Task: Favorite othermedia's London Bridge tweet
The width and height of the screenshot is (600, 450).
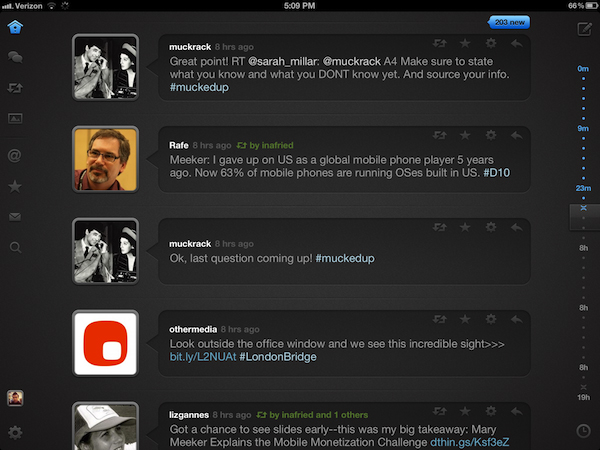Action: click(x=465, y=319)
